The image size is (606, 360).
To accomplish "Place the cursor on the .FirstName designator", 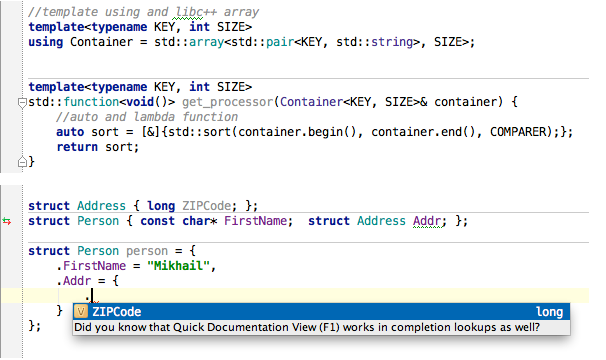I will [91, 266].
